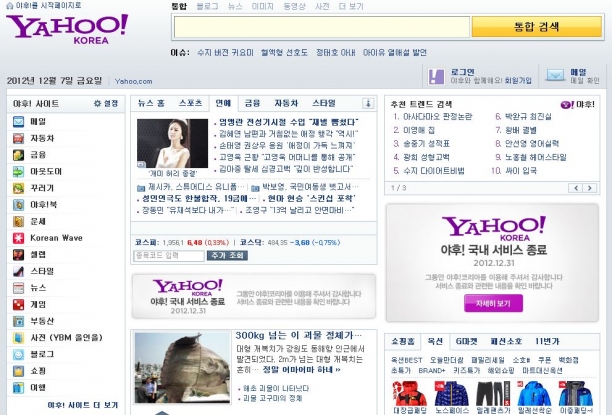Select the 연예 entertainment tab
The height and width of the screenshot is (415, 612).
[x=223, y=103]
